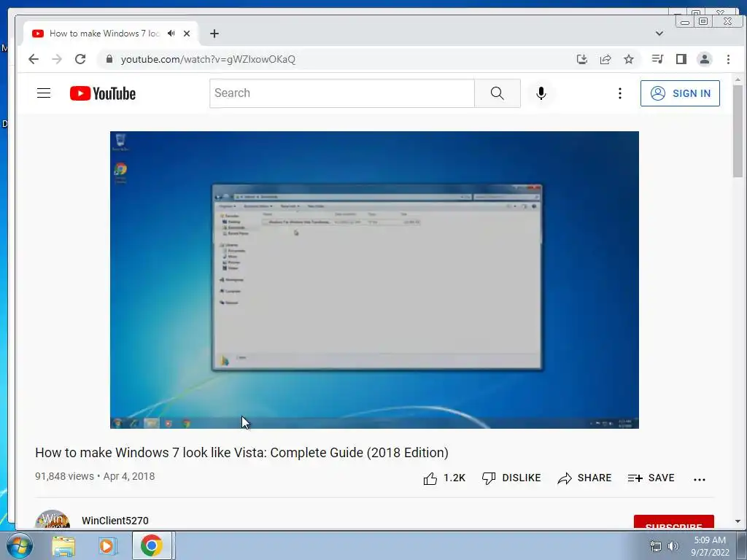
Task: Open YouTube hamburger guide menu
Action: pyautogui.click(x=44, y=93)
